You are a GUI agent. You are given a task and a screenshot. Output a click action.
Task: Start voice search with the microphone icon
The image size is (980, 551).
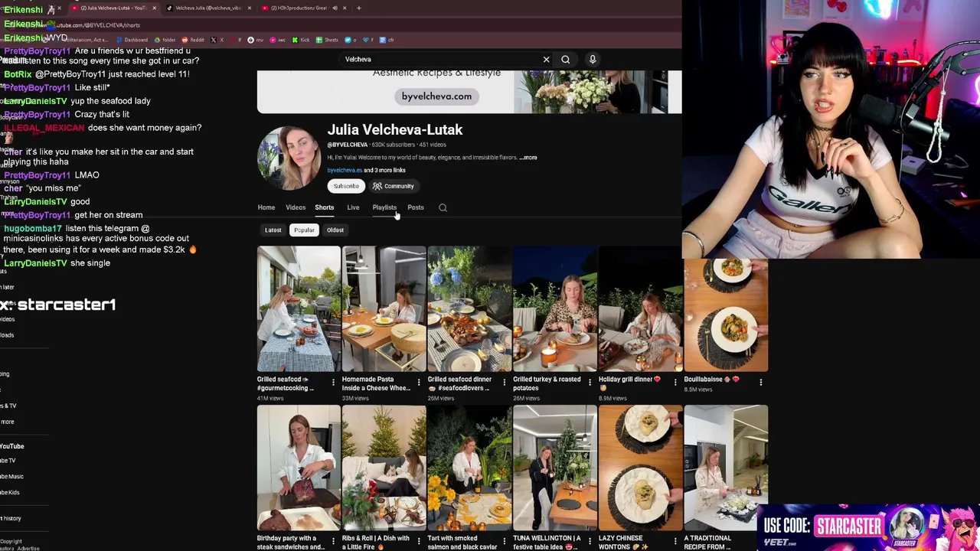(593, 59)
